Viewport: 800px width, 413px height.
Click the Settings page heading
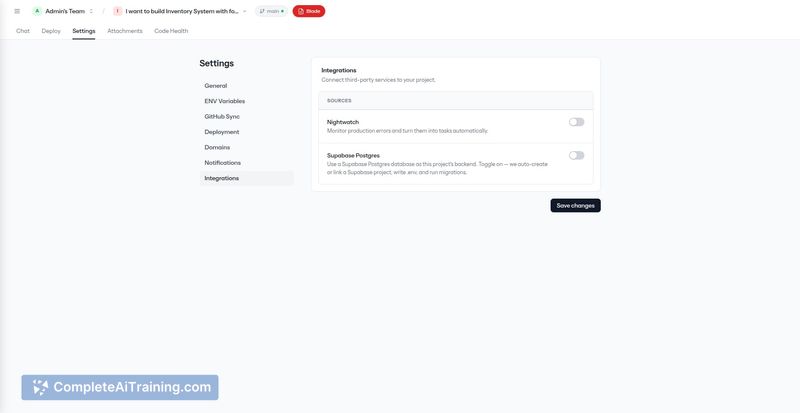[x=216, y=63]
